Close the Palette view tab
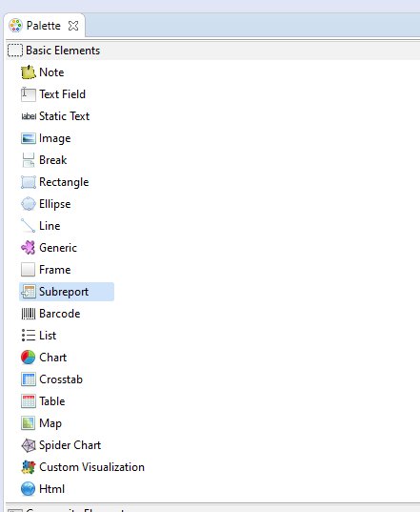 [73, 26]
